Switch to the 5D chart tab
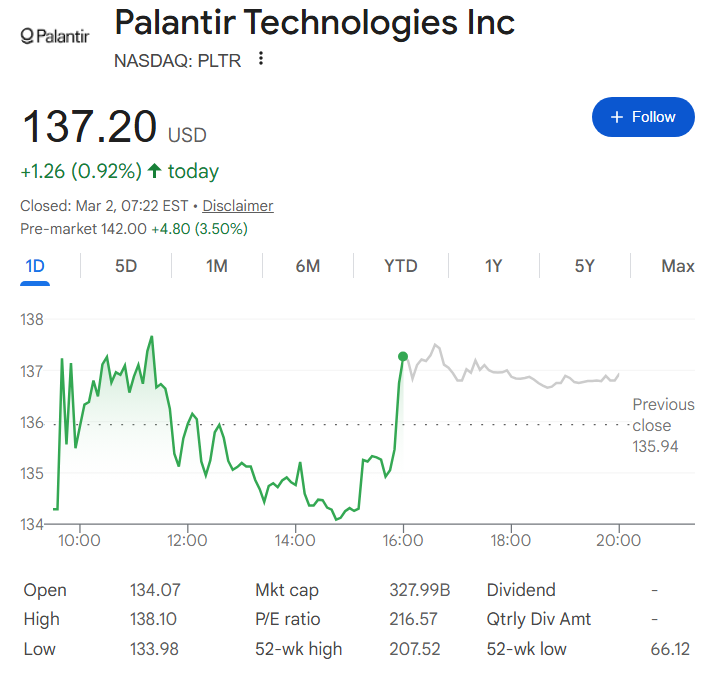 126,266
